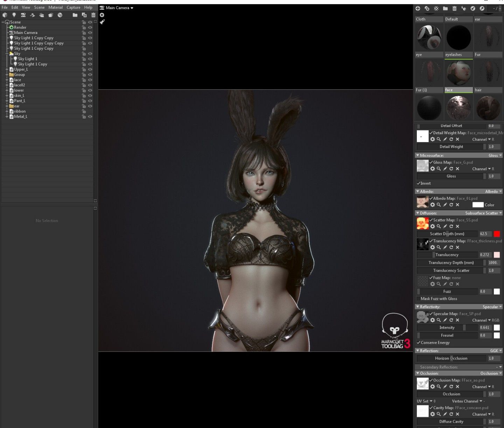Click the add camera icon in scene toolbar
The height and width of the screenshot is (428, 504).
tap(23, 15)
